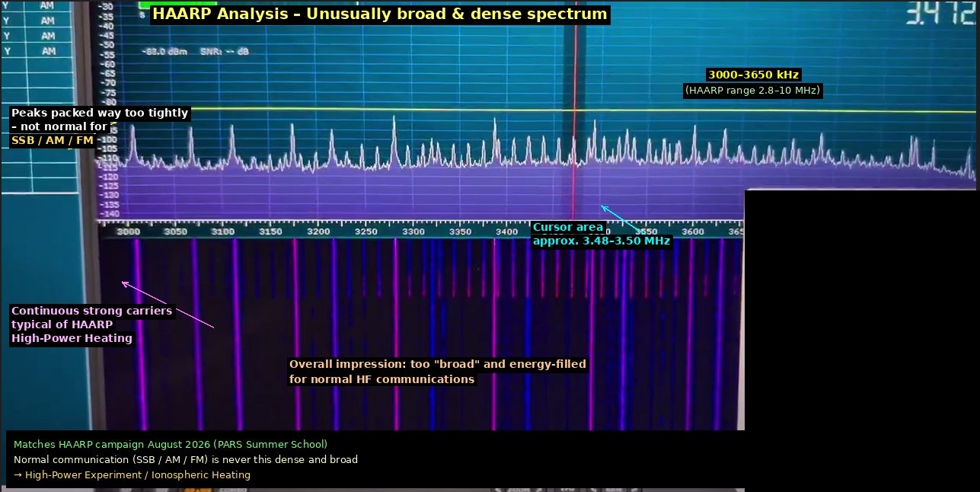980x492 pixels.
Task: Click the 3300 mark on the frequency scale
Action: [414, 232]
